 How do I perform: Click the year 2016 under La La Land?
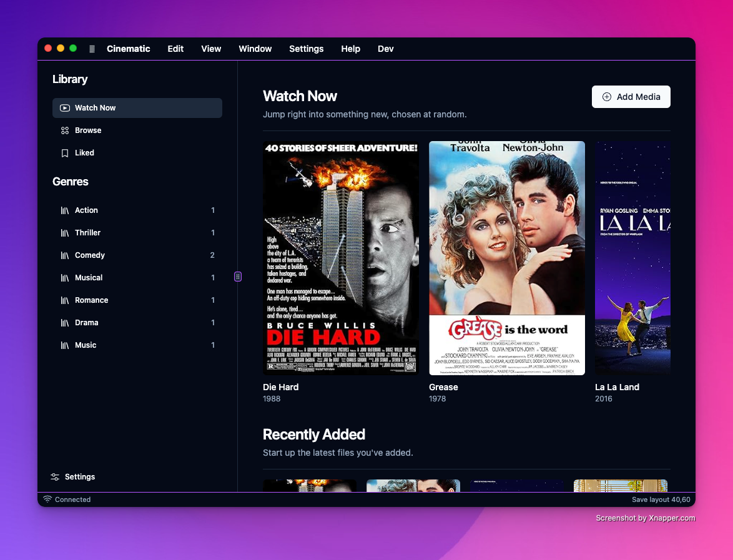coord(604,399)
